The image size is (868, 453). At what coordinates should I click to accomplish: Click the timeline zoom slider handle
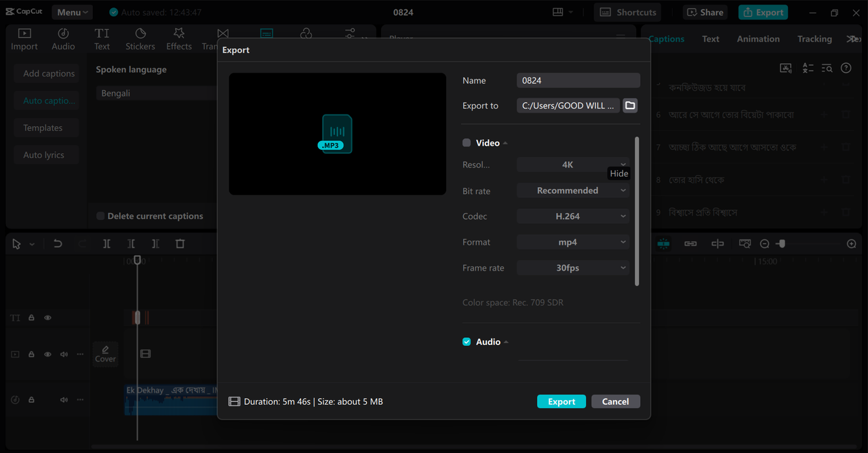tap(781, 243)
